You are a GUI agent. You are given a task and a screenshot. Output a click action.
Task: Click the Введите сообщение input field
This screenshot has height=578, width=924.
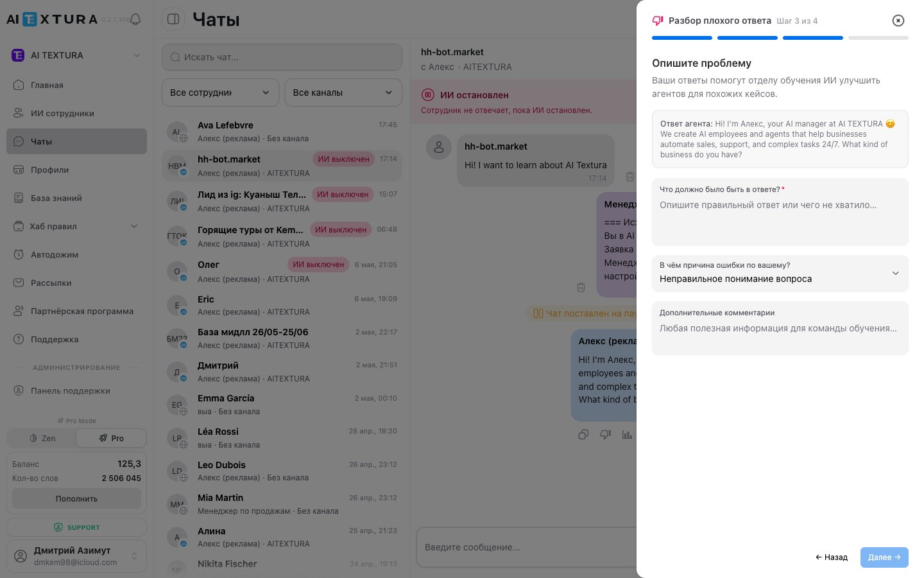(x=527, y=547)
